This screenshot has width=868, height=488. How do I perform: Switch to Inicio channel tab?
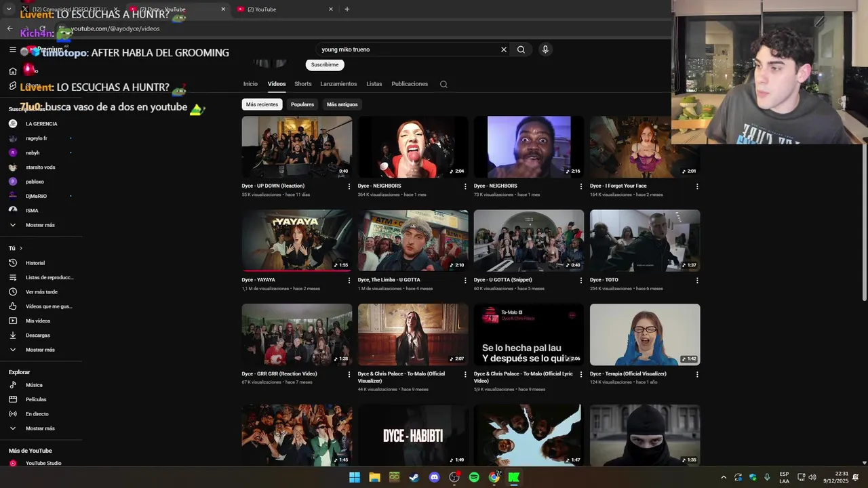[x=250, y=84]
